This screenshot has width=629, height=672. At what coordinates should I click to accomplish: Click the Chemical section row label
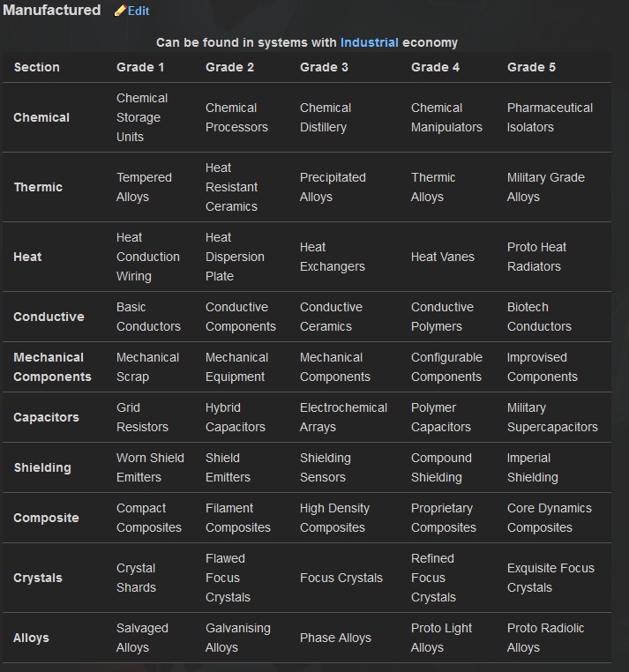[x=41, y=117]
